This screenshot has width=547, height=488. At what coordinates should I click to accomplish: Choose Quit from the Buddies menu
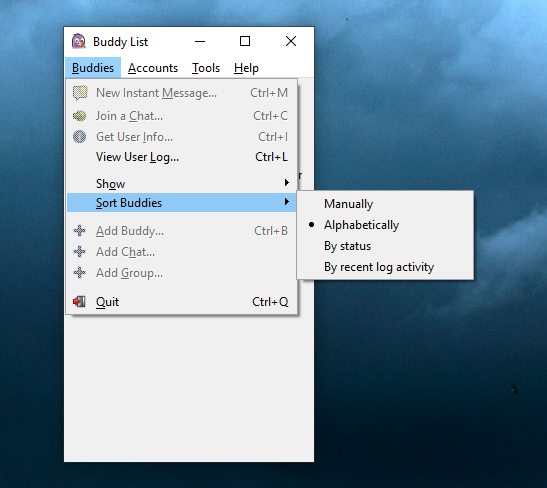coord(181,302)
